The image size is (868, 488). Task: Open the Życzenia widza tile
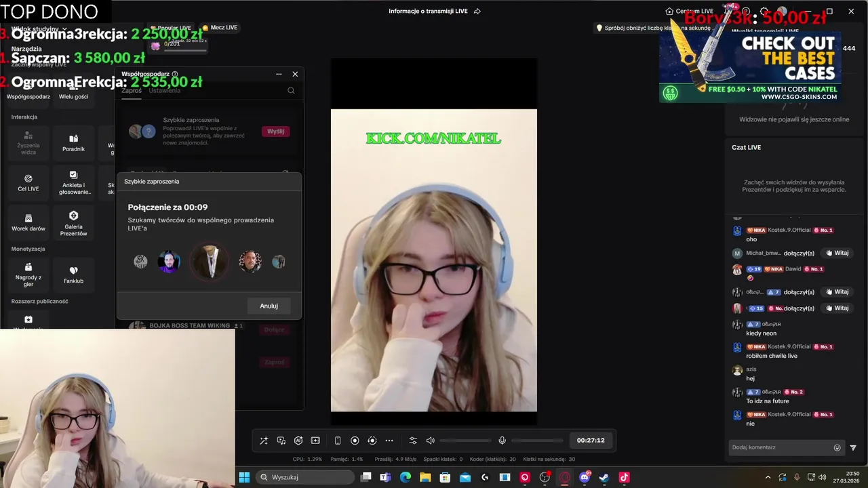click(28, 143)
